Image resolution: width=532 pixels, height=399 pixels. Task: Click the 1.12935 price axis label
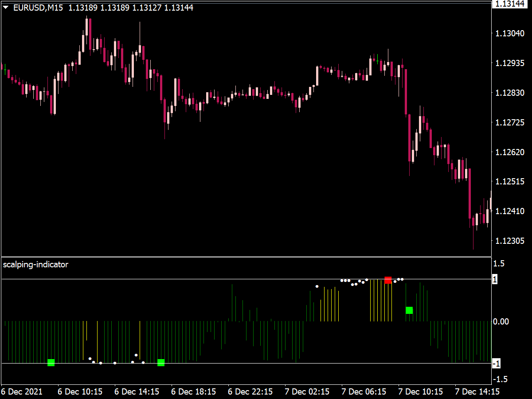510,63
